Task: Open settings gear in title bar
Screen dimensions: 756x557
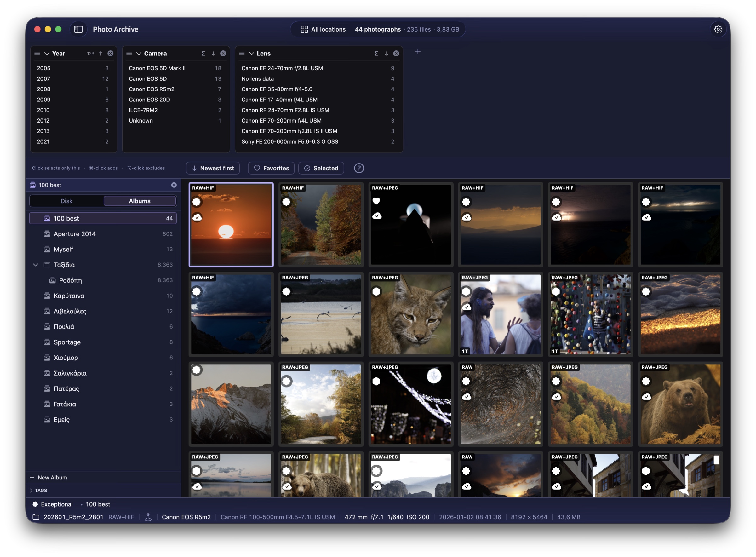Action: (x=718, y=29)
